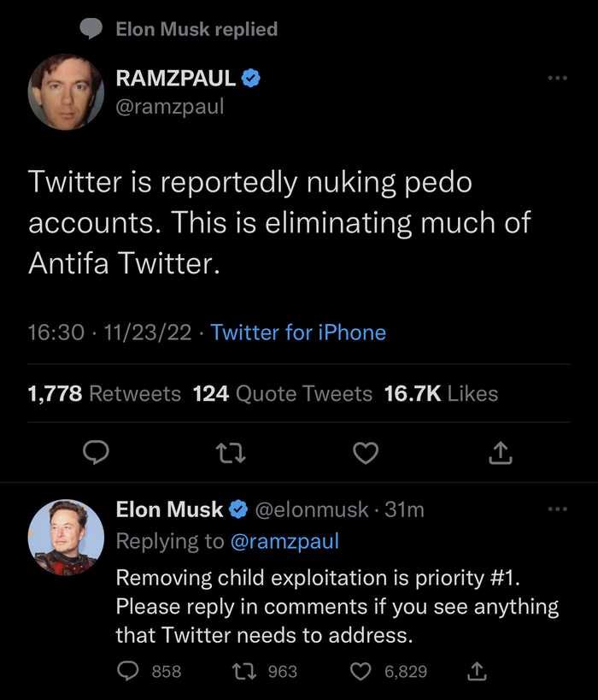View the 16.7K Likes list
The width and height of the screenshot is (598, 700).
click(x=441, y=394)
